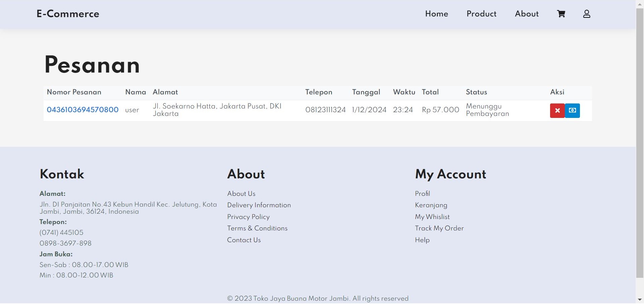644x304 pixels.
Task: Open the Product menu
Action: (481, 14)
